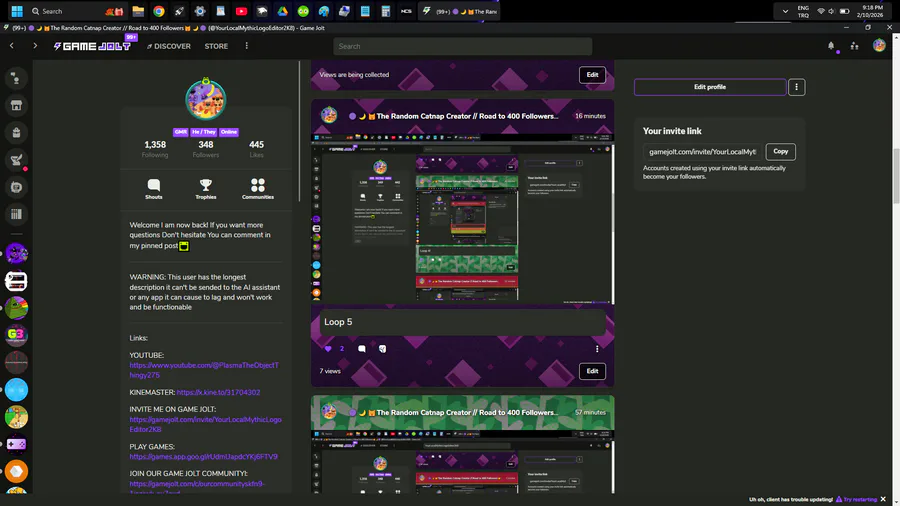
Task: Focus the Game Jolt search field
Action: [463, 46]
